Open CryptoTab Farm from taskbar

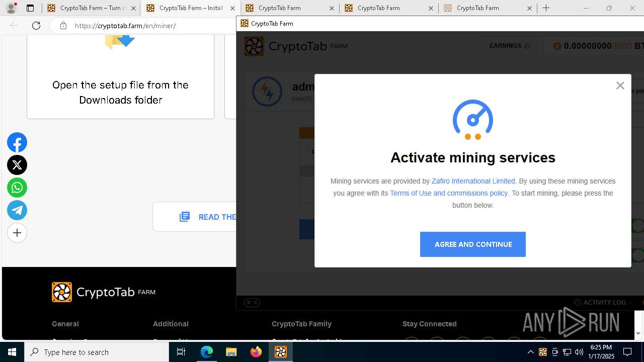coord(280,352)
